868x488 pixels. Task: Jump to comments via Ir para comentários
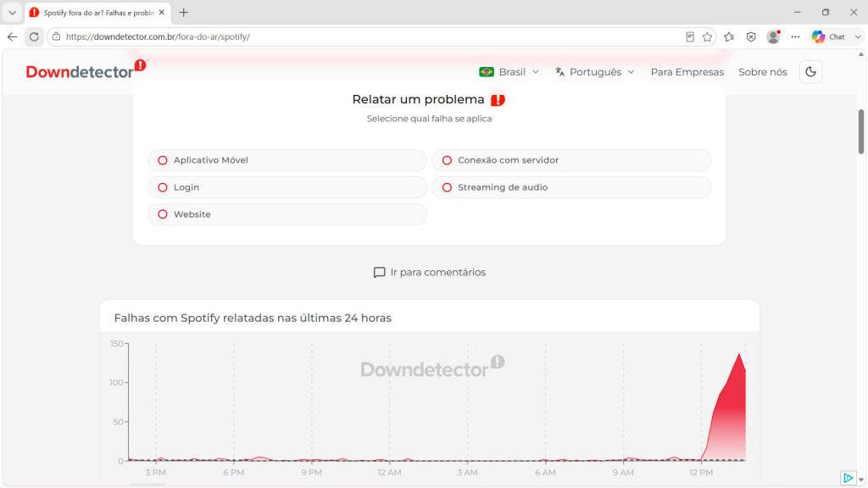pos(430,272)
